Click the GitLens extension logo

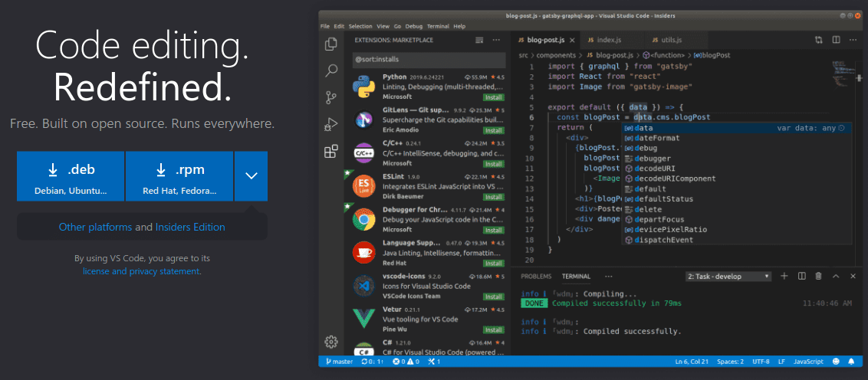(363, 120)
